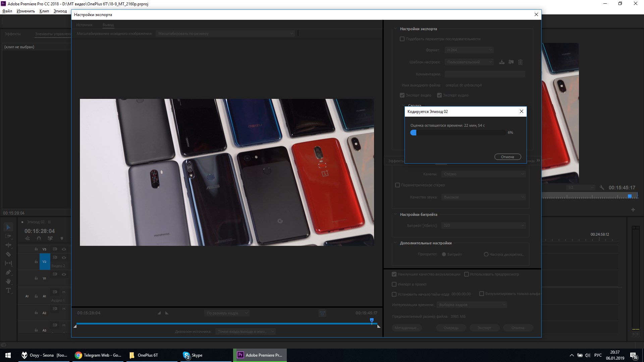Toggle sync lock on track A1
Viewport: 644px width, 362px height.
coord(55,292)
